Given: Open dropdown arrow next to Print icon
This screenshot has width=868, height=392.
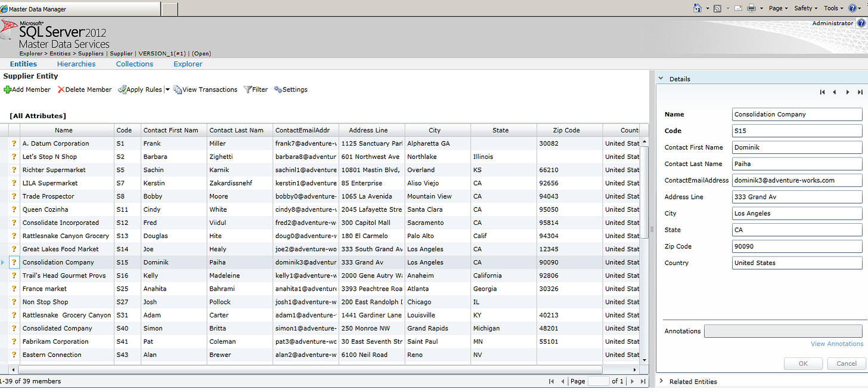Looking at the screenshot, I should click(x=761, y=8).
